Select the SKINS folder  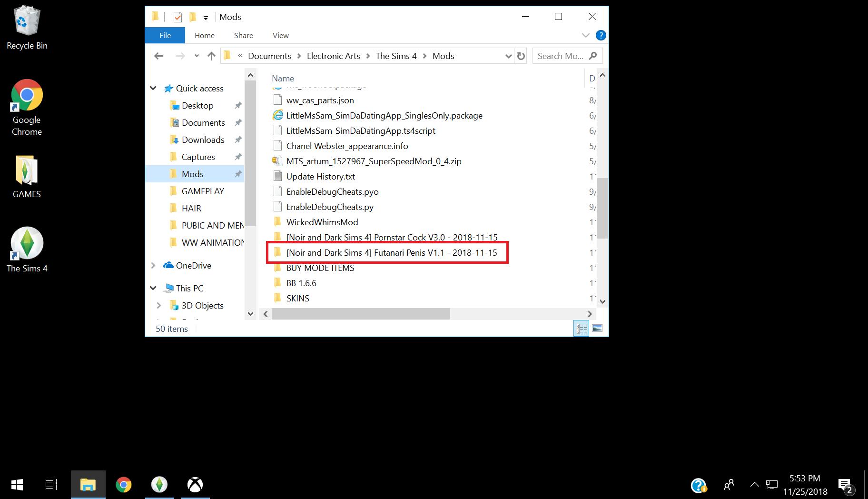(298, 299)
